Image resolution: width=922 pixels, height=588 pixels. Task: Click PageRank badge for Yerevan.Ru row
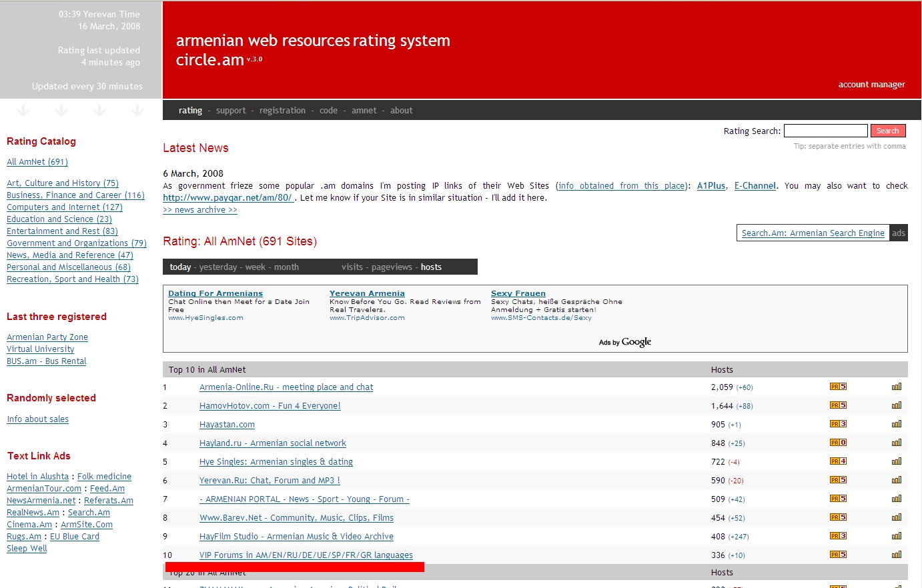(838, 480)
